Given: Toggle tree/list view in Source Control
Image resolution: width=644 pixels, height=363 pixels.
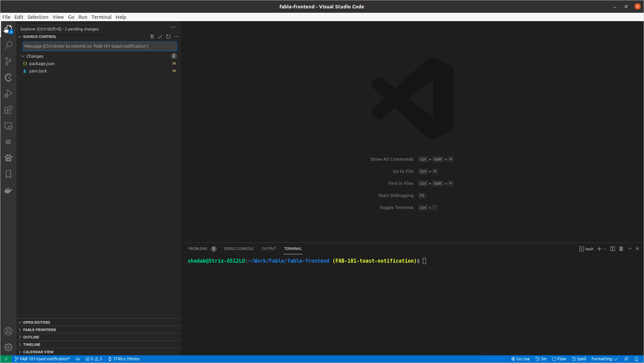Looking at the screenshot, I should click(x=152, y=37).
